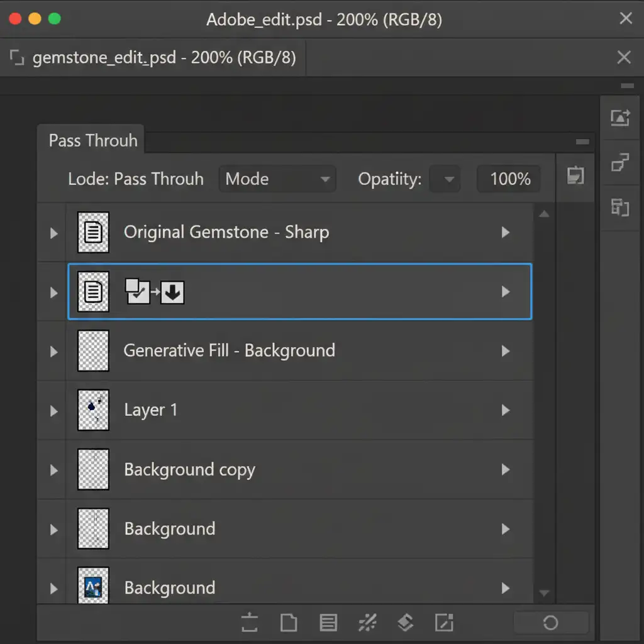
Task: Click the magic wand icon in bottom toolbar
Action: (367, 623)
